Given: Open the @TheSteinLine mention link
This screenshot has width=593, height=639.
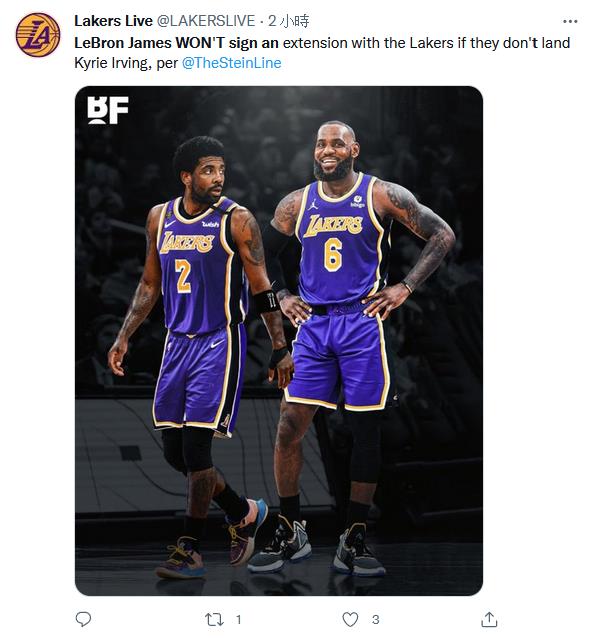Looking at the screenshot, I should (231, 63).
